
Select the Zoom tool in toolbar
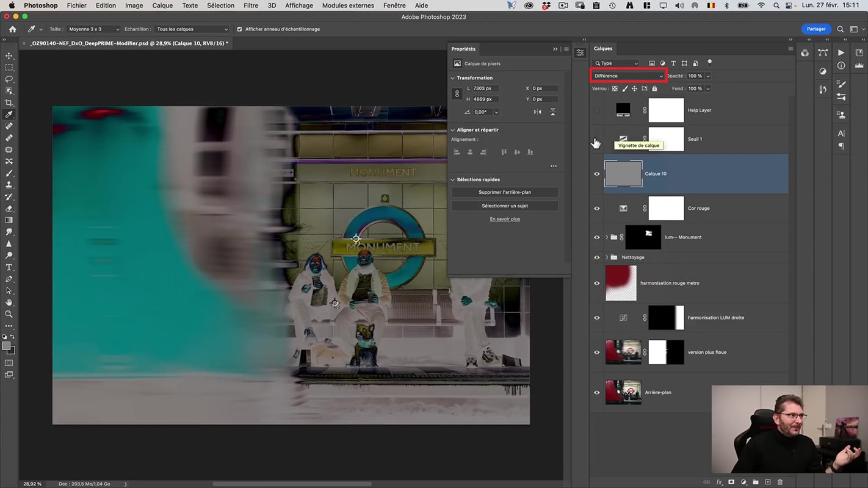tap(9, 314)
